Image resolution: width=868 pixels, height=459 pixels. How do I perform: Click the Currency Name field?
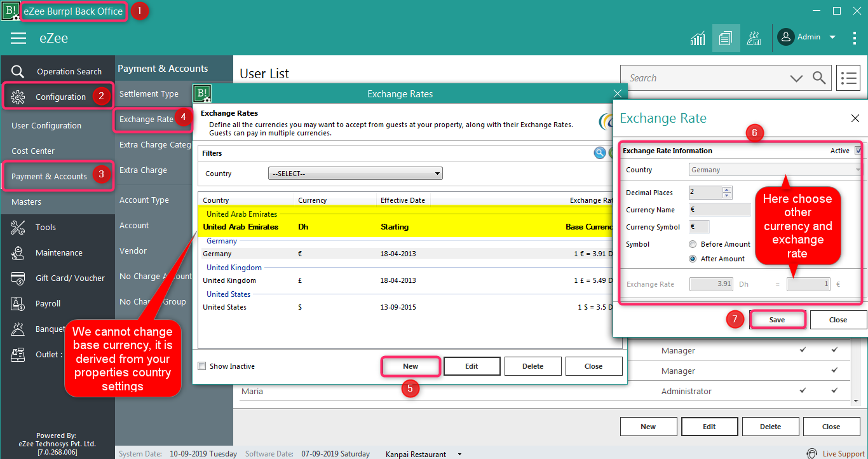(x=719, y=210)
